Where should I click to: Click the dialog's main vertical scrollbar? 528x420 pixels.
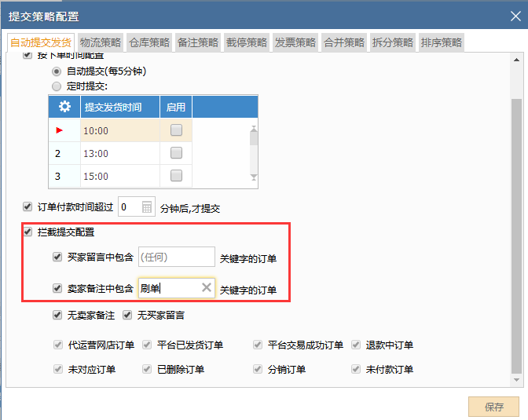pyautogui.click(x=515, y=236)
